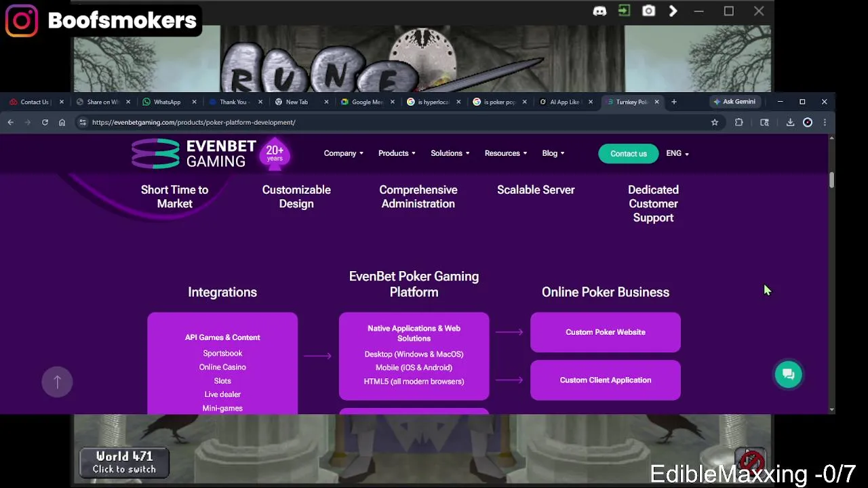The image size is (868, 488).
Task: Open the Chrome three-dot menu
Action: point(825,122)
